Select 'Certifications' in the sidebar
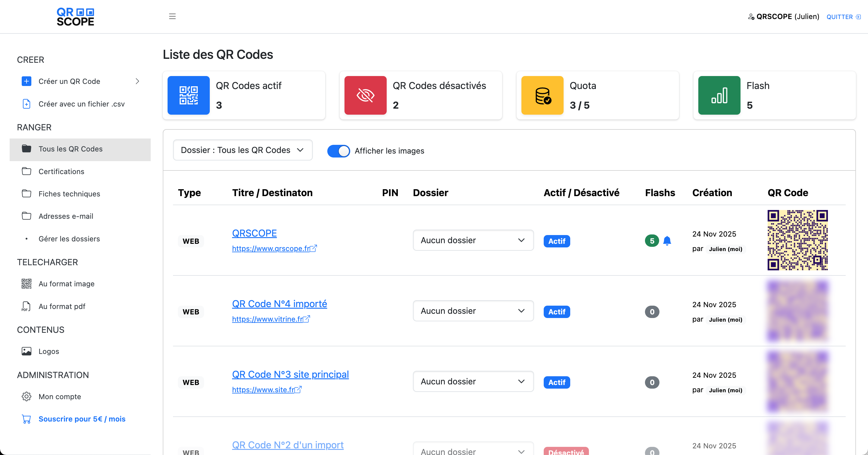 coord(61,171)
